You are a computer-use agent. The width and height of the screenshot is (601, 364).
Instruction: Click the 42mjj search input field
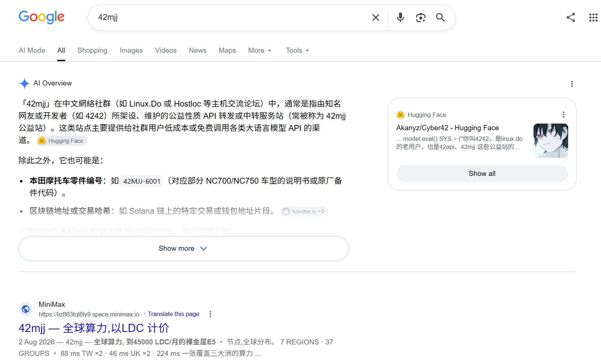tap(231, 17)
